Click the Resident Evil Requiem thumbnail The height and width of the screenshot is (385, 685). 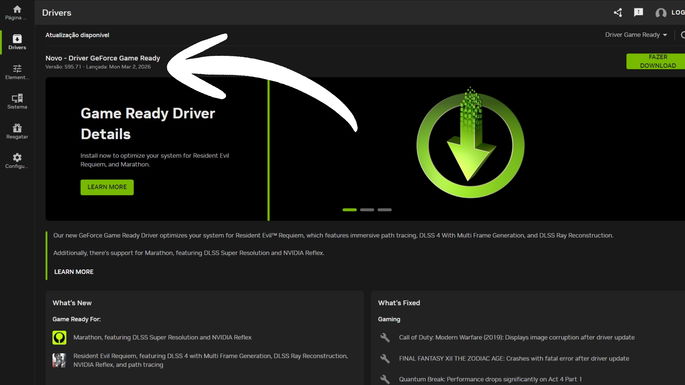pyautogui.click(x=59, y=360)
